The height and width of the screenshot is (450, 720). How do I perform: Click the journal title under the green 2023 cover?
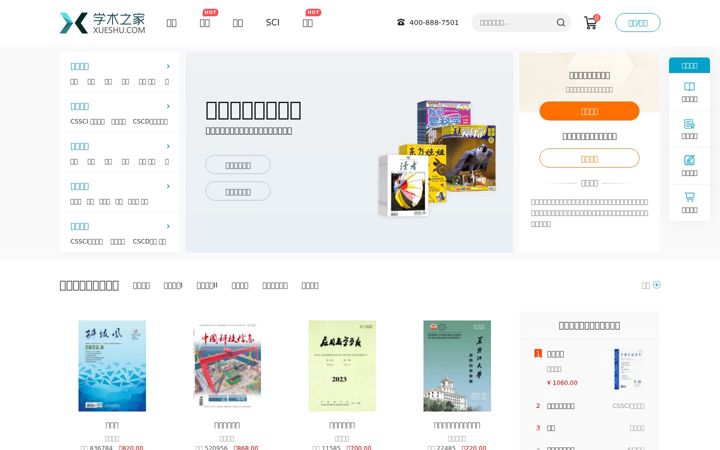342,425
